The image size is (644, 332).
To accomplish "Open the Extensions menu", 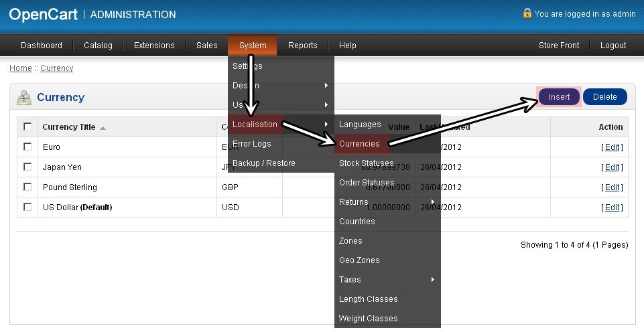I will 154,45.
